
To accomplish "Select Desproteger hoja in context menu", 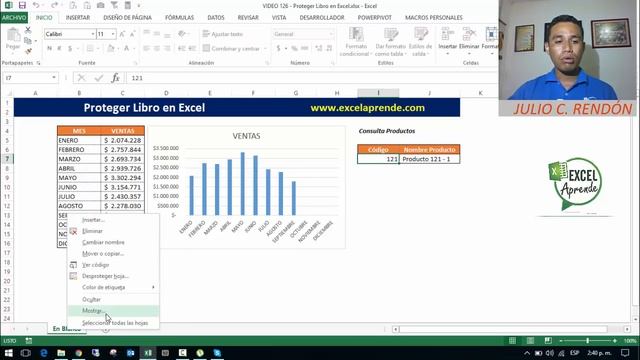I will click(x=113, y=276).
